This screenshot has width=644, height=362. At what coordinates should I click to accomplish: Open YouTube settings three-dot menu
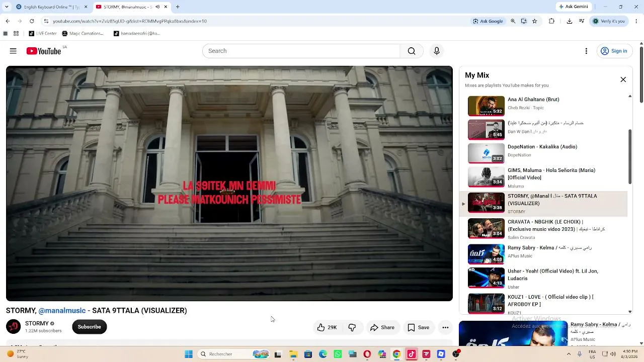[586, 51]
